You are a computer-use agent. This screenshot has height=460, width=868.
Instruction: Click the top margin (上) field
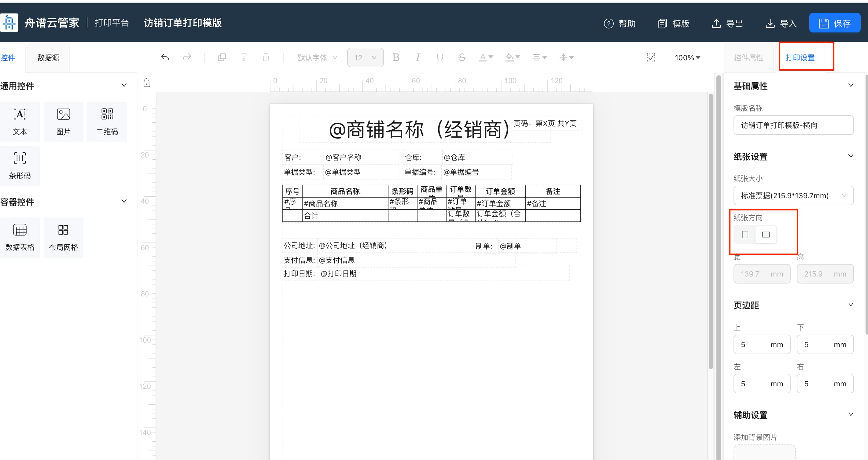(x=762, y=344)
